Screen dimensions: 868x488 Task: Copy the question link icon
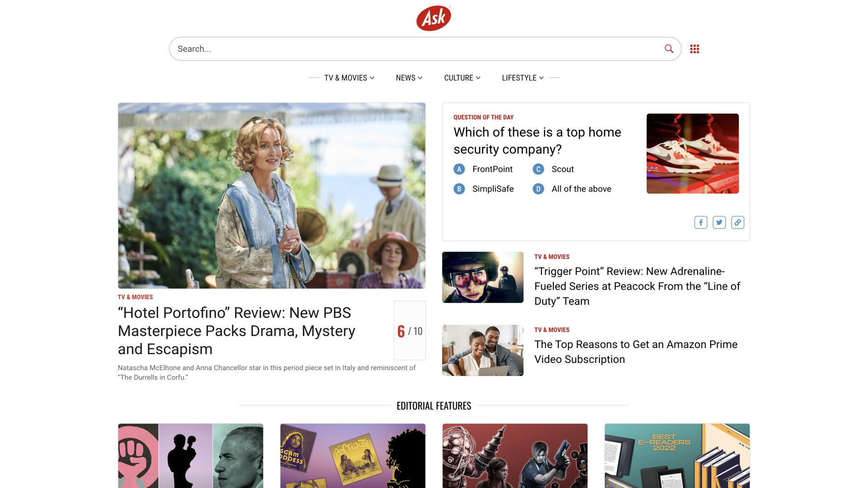738,222
